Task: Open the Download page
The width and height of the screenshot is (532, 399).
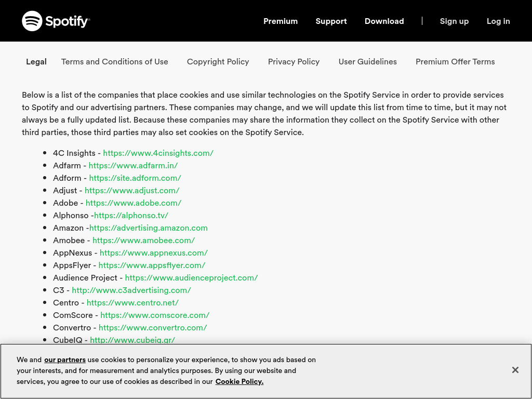Action: point(384,21)
